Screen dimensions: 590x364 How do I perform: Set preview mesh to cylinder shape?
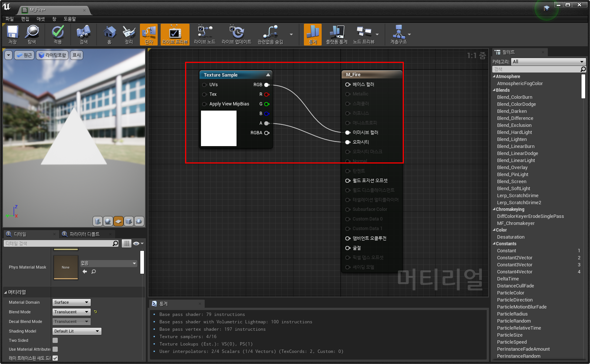(x=97, y=221)
